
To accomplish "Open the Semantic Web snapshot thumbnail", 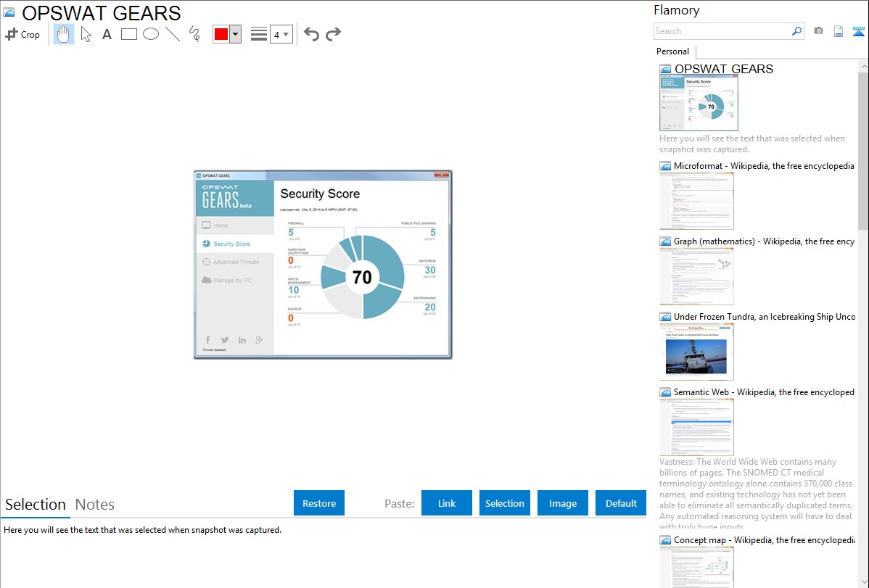I will click(x=696, y=427).
